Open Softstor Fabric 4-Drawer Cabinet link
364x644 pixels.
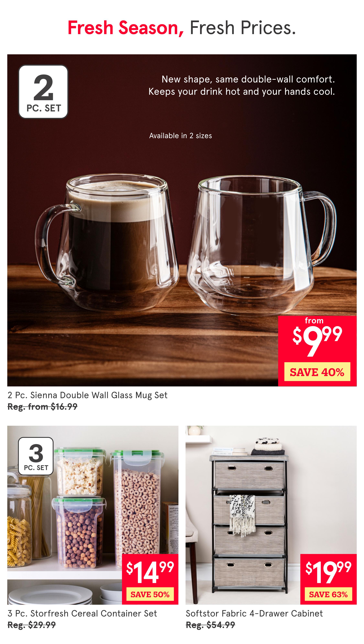click(254, 613)
